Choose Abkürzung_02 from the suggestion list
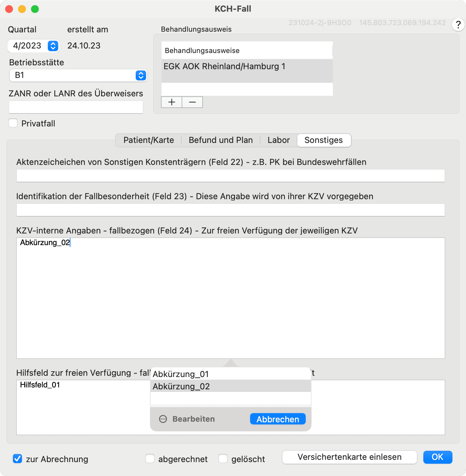The height and width of the screenshot is (476, 466). (231, 386)
